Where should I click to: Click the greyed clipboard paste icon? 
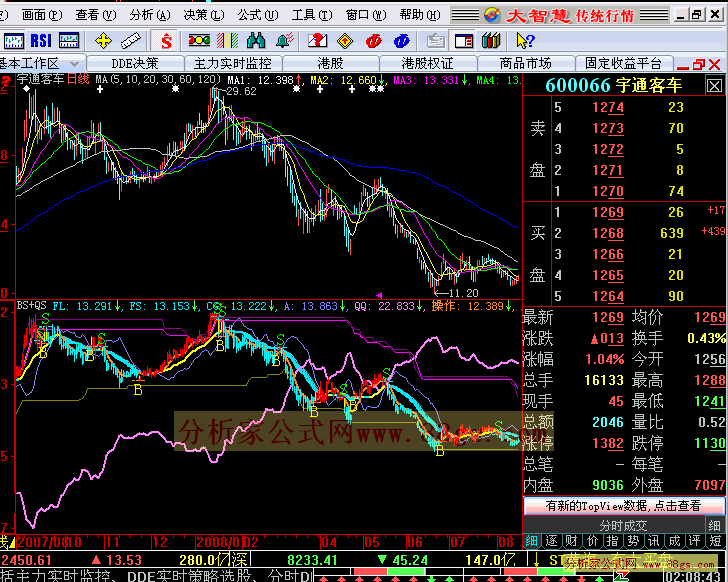pos(436,41)
